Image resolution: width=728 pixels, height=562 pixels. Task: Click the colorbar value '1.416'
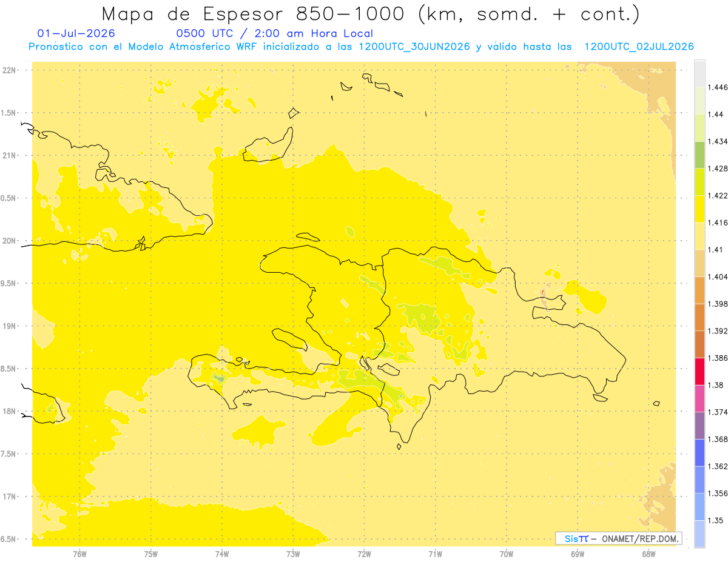click(x=718, y=222)
